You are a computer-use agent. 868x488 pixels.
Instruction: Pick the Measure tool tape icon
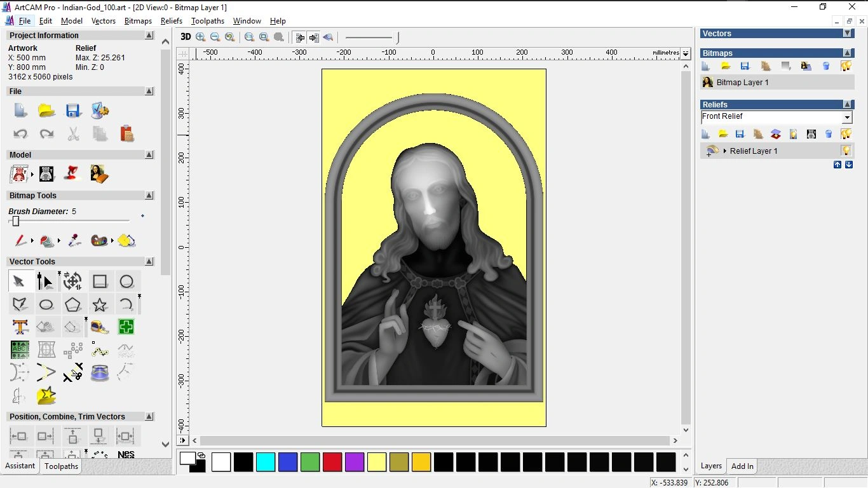[100, 327]
